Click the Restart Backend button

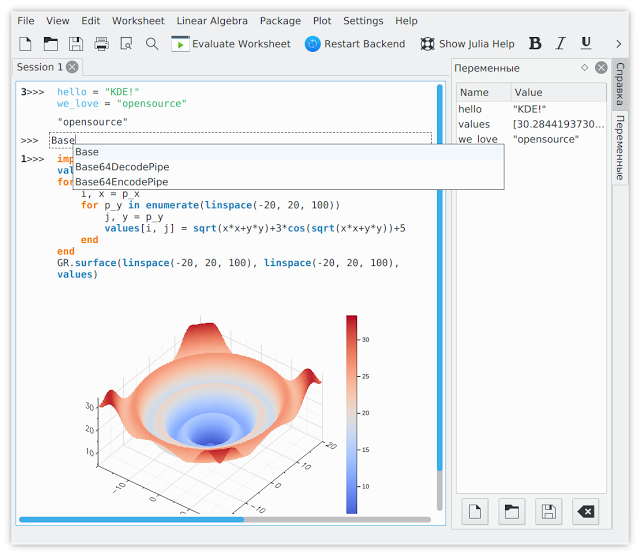(355, 44)
